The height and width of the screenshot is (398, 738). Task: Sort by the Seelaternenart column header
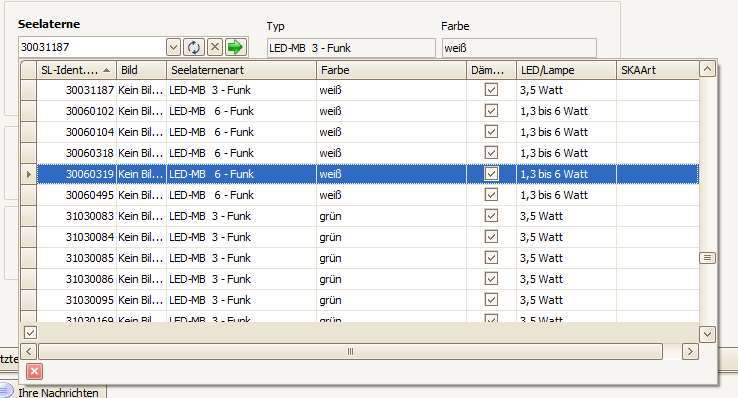tap(241, 70)
